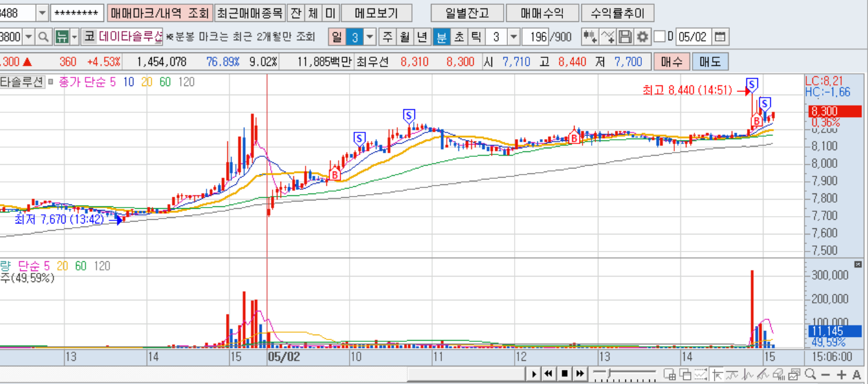
Task: Zoom out chart with the minus icon
Action: (x=826, y=374)
